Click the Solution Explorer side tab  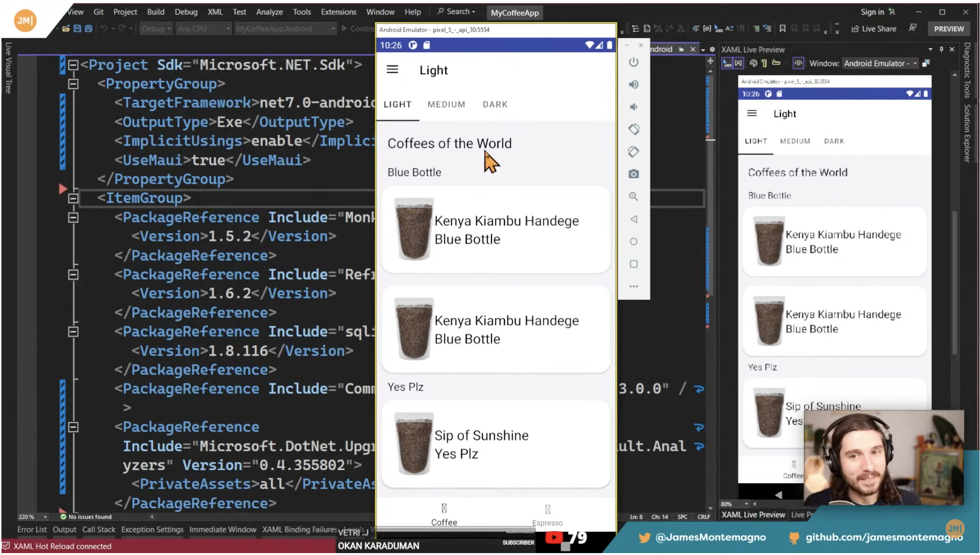[x=967, y=133]
